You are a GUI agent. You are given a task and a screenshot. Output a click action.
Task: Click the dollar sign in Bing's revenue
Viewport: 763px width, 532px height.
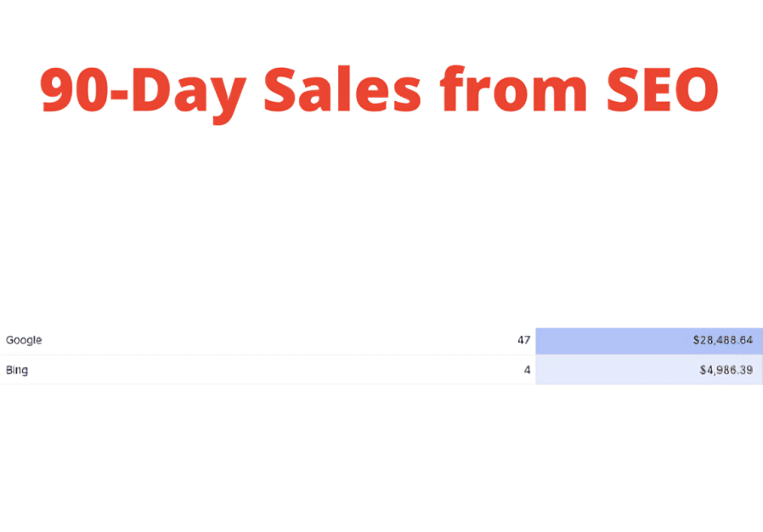click(x=702, y=370)
